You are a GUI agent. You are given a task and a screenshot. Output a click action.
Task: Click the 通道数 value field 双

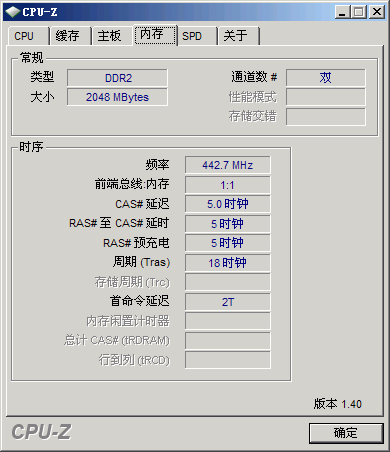click(326, 78)
